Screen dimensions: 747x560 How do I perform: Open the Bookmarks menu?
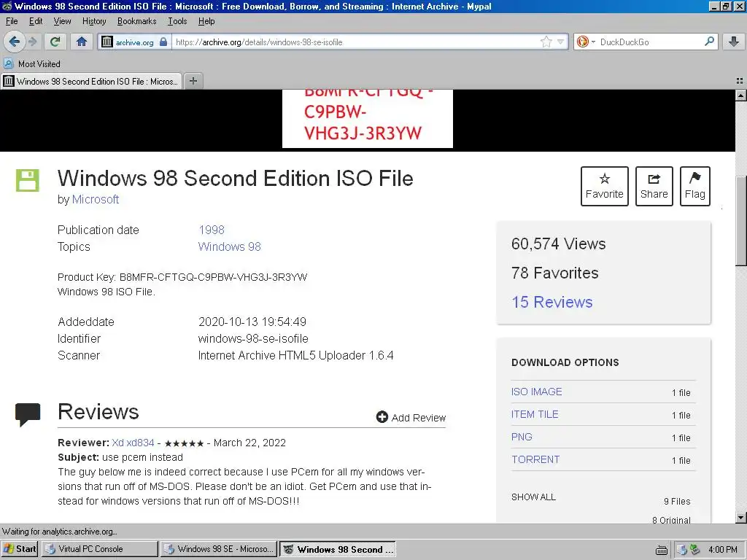pyautogui.click(x=136, y=21)
